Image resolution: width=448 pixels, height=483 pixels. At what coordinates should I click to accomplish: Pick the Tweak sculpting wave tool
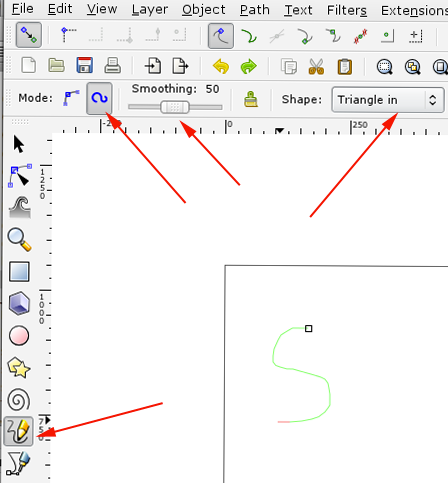[20, 207]
